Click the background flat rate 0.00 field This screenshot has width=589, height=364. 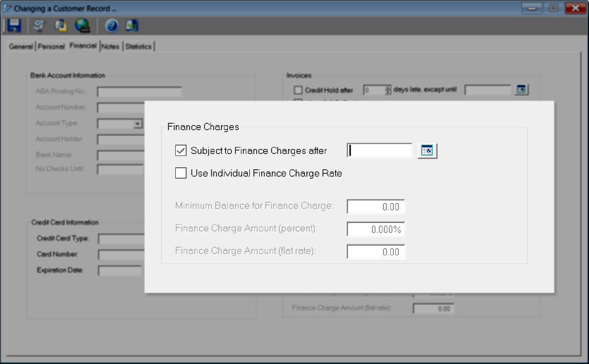point(434,308)
